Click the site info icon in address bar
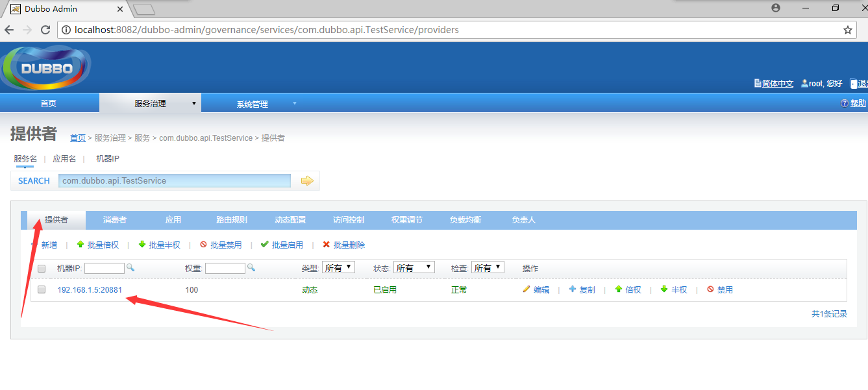 coord(66,30)
